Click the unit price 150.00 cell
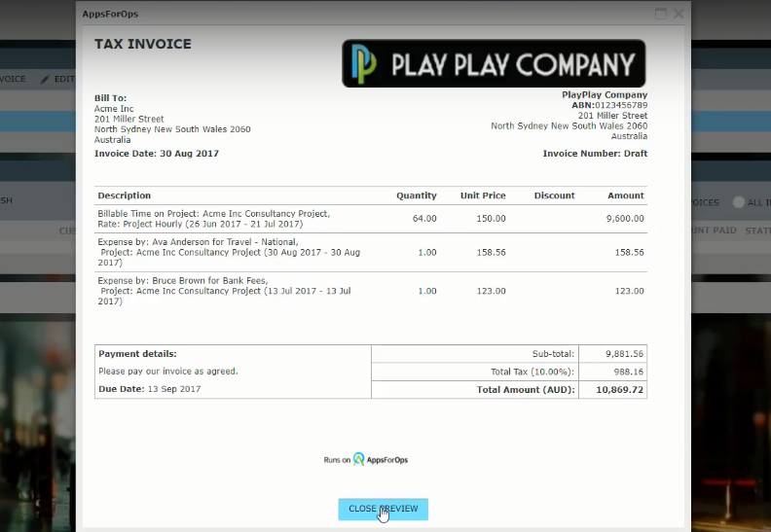The image size is (771, 532). pos(491,219)
